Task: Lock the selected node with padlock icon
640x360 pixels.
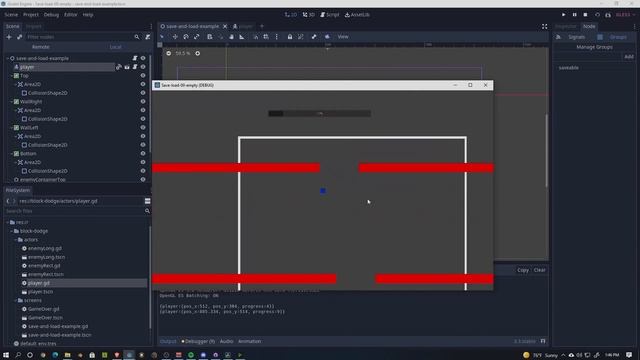Action: click(x=290, y=37)
